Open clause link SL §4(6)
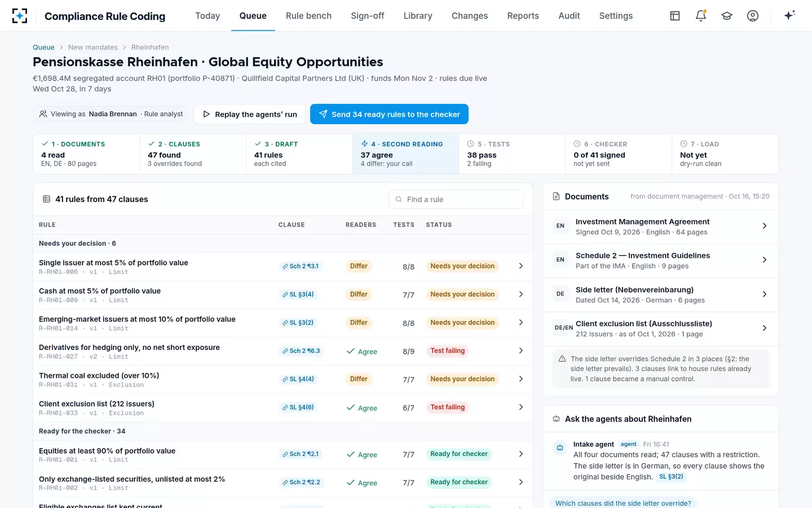This screenshot has width=812, height=508. click(x=298, y=408)
